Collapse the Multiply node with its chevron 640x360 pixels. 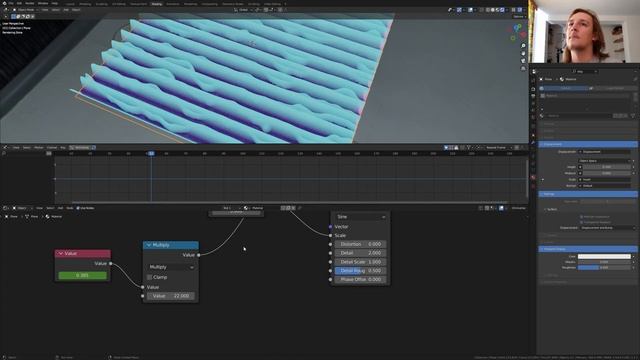click(x=149, y=245)
